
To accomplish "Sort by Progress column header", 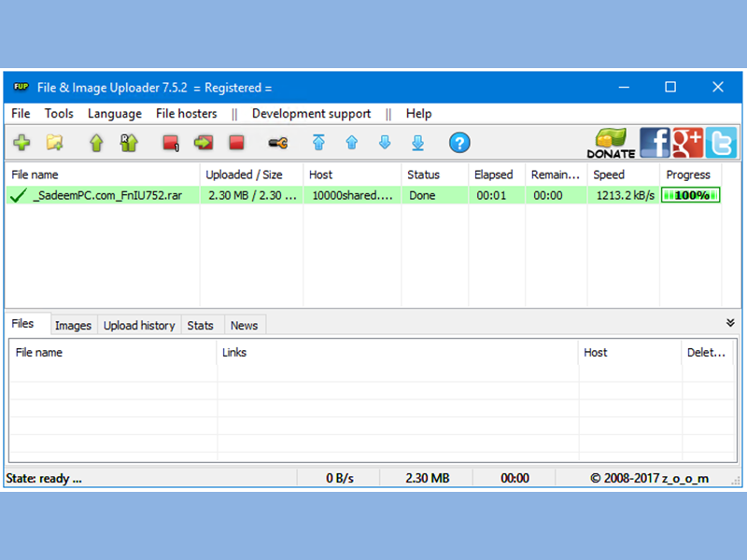I will [691, 175].
